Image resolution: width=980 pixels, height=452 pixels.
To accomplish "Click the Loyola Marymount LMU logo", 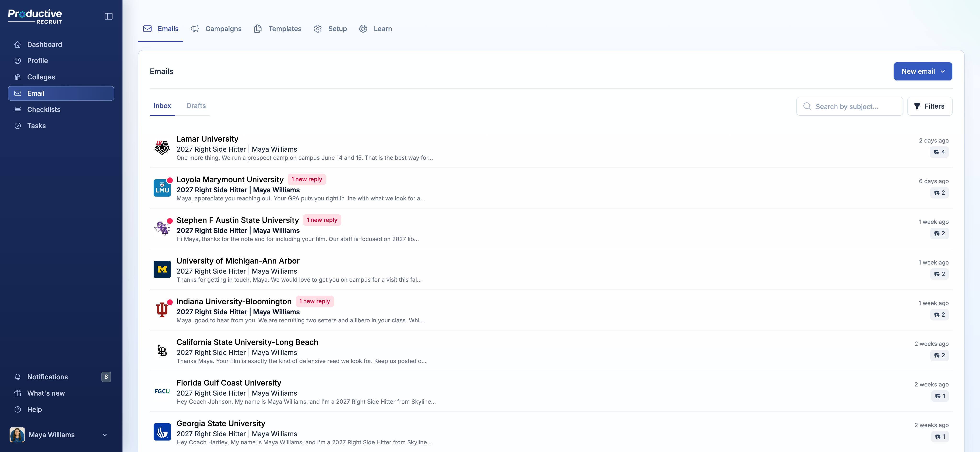I will coord(162,188).
